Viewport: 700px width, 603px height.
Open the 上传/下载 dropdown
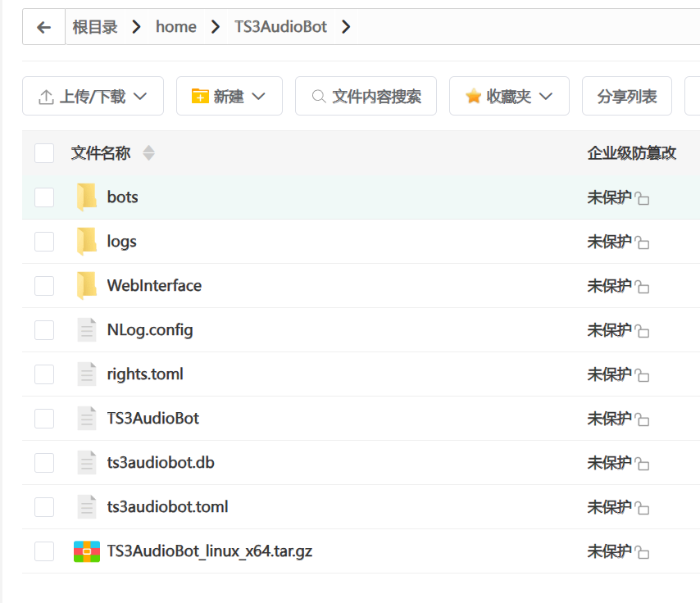[93, 97]
